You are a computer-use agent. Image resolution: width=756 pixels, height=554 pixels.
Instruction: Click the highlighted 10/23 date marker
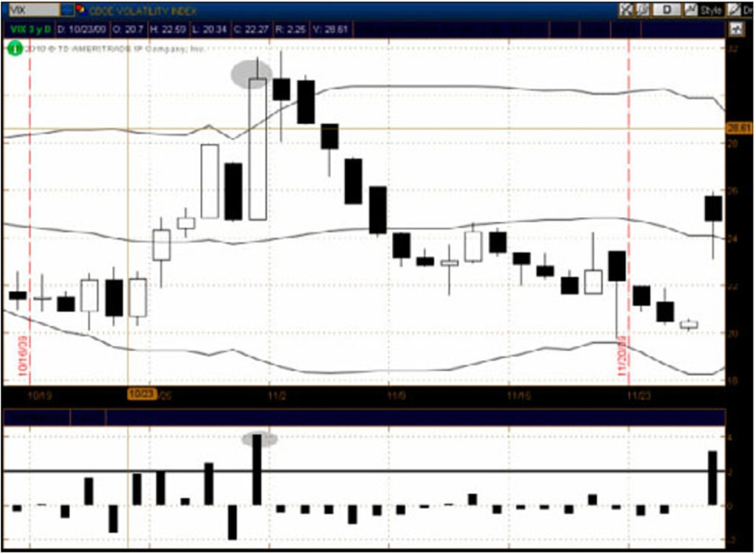click(142, 394)
